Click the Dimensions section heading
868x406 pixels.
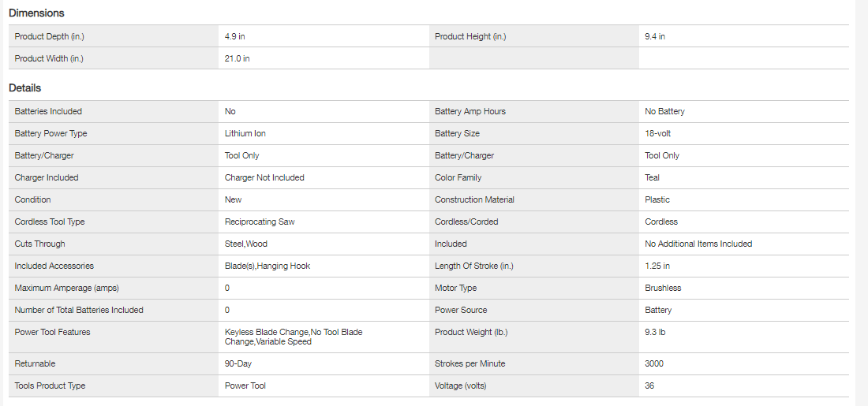pos(36,13)
